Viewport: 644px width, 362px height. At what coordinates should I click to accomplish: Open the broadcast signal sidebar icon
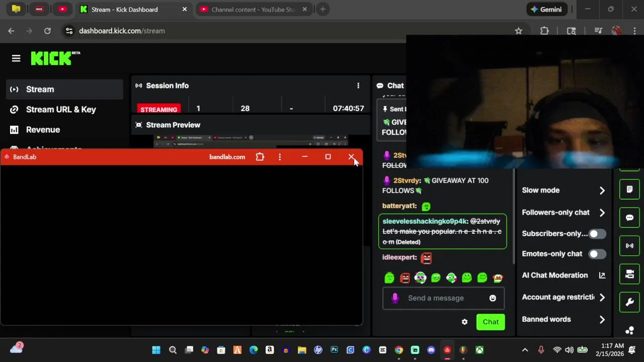tap(629, 246)
